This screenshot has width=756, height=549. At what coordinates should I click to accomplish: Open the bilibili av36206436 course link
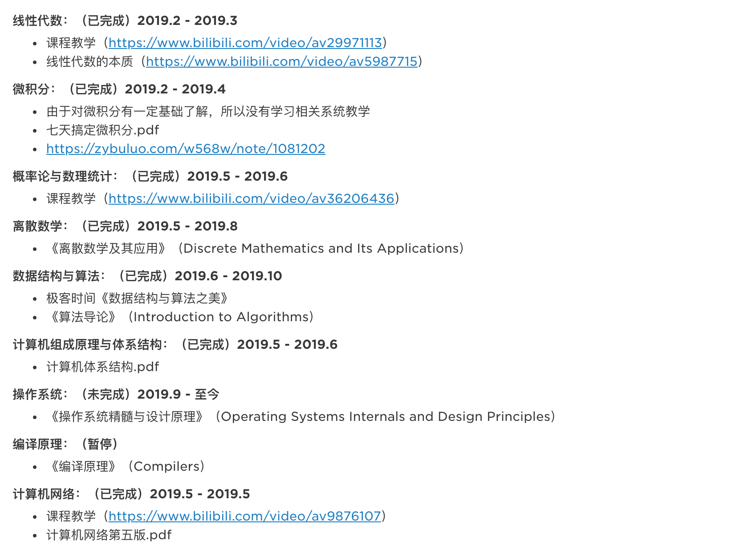252,198
